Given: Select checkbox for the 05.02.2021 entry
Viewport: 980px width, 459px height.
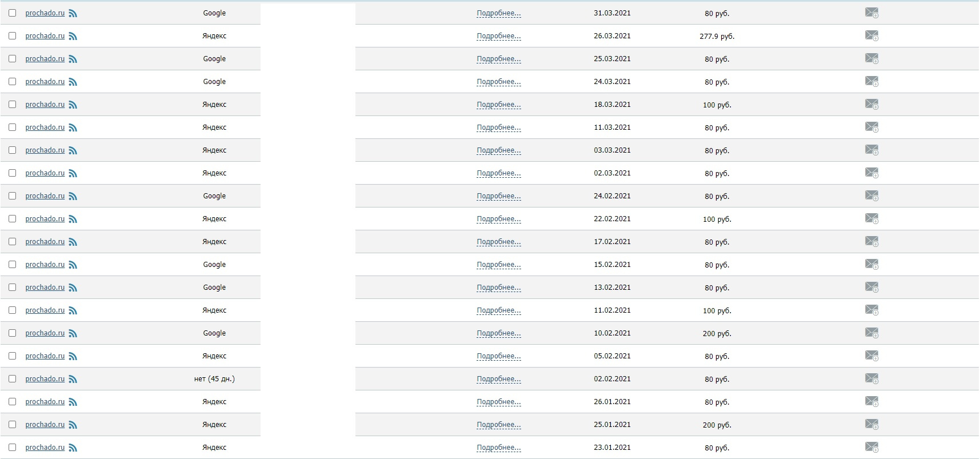Looking at the screenshot, I should point(12,356).
